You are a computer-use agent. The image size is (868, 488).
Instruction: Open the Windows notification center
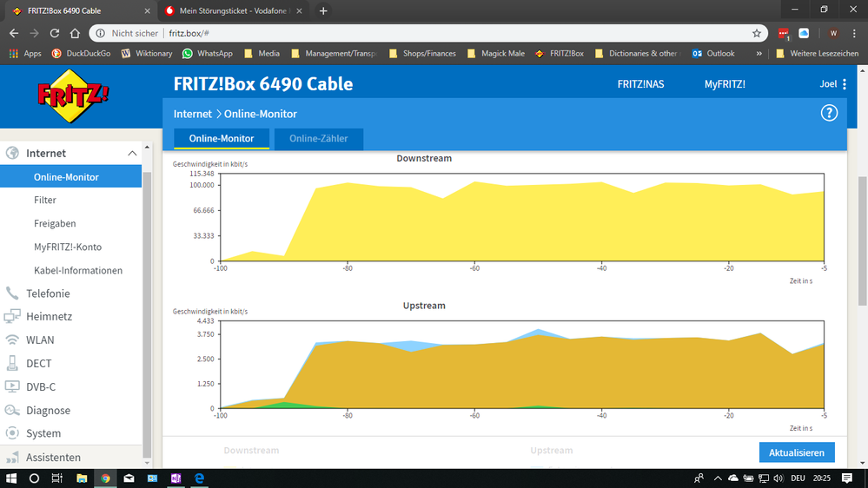pyautogui.click(x=847, y=478)
